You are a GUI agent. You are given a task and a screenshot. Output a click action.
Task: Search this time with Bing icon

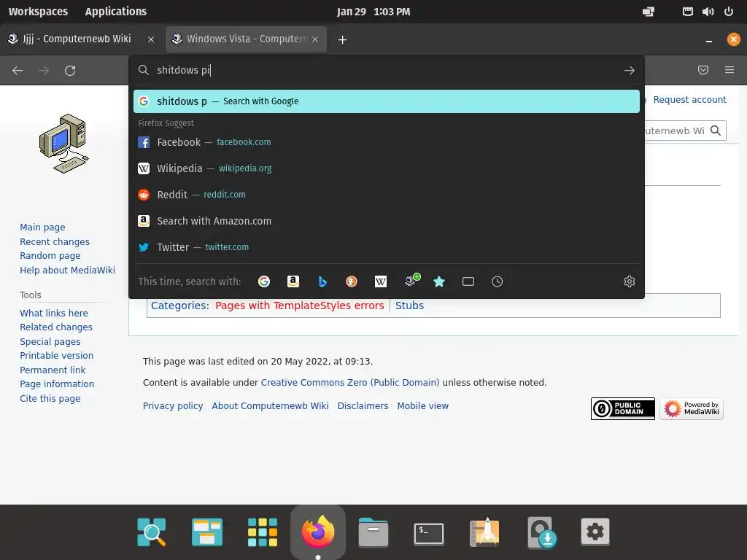pos(322,281)
